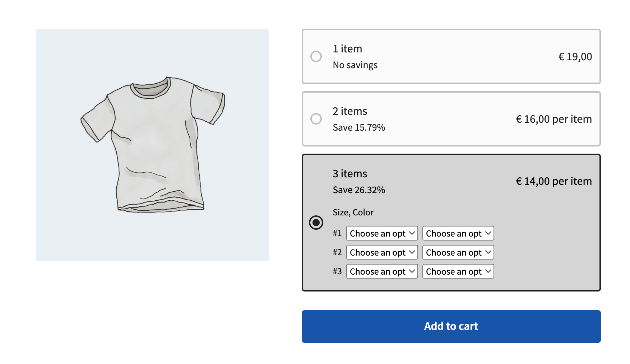Click the € 16,00 per item price
This screenshot has height=364, width=630.
pos(553,119)
